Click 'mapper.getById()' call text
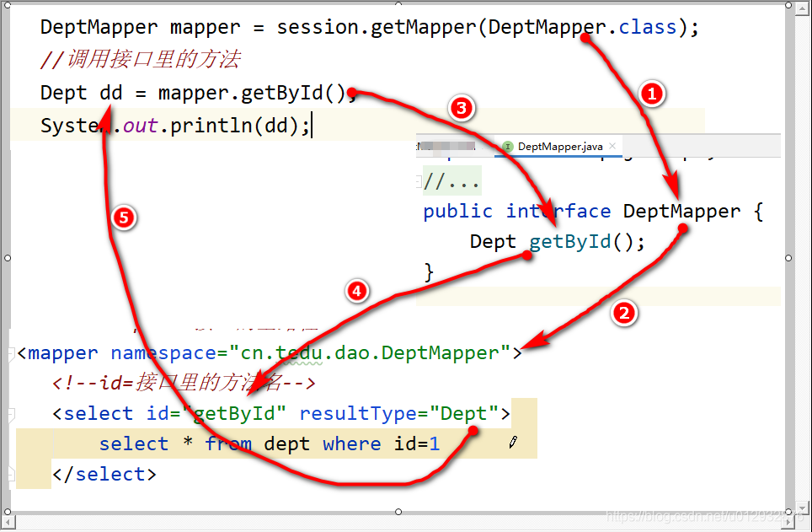Screen dimensions: 812x532 click(x=252, y=94)
